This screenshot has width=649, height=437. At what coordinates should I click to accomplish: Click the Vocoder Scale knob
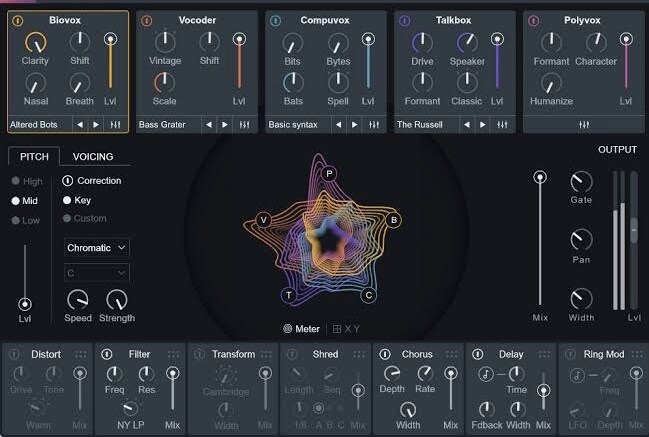(x=164, y=82)
